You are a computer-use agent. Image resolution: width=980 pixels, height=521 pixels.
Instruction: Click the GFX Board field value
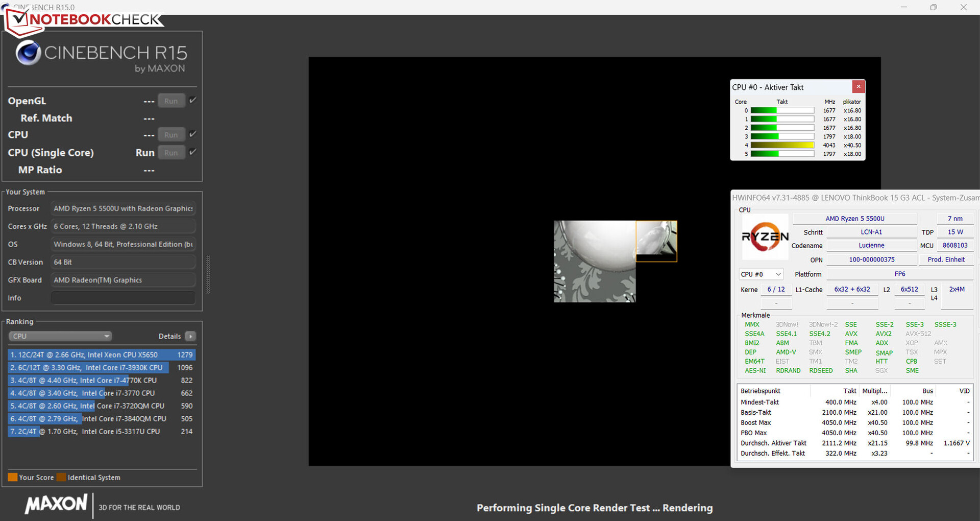tap(123, 280)
